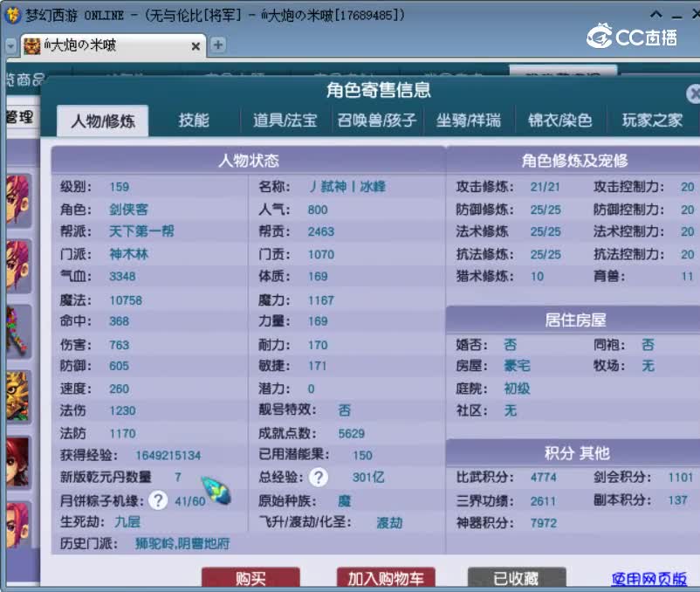The image size is (700, 592).
Task: Click the 人气 value 800
Action: point(318,210)
